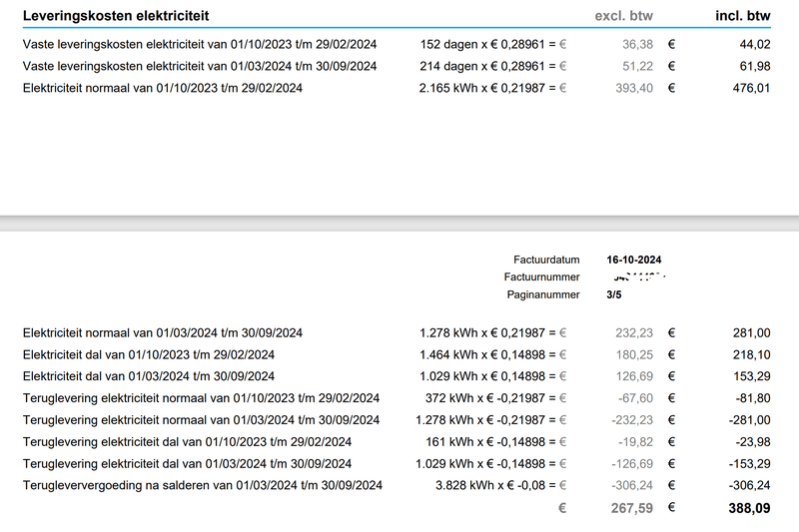Click the 'incl. btw' column header
The height and width of the screenshot is (532, 799).
click(x=743, y=16)
